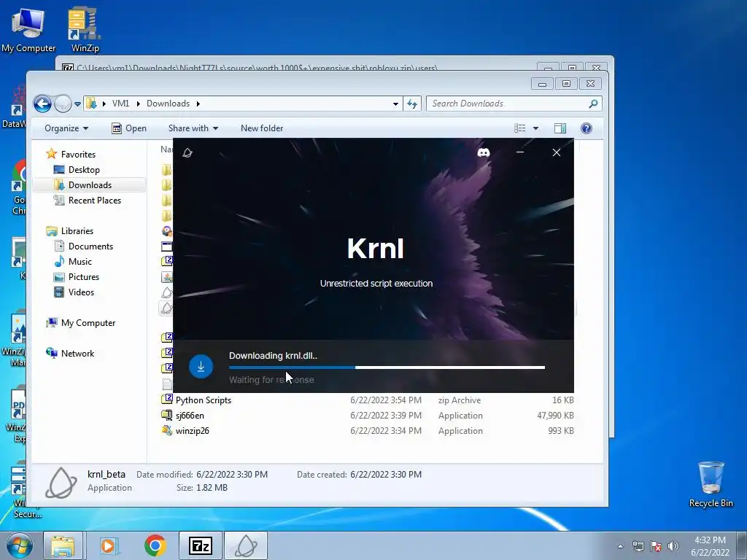Click the Back arrow in Explorer
Image resolution: width=747 pixels, height=560 pixels.
[42, 104]
